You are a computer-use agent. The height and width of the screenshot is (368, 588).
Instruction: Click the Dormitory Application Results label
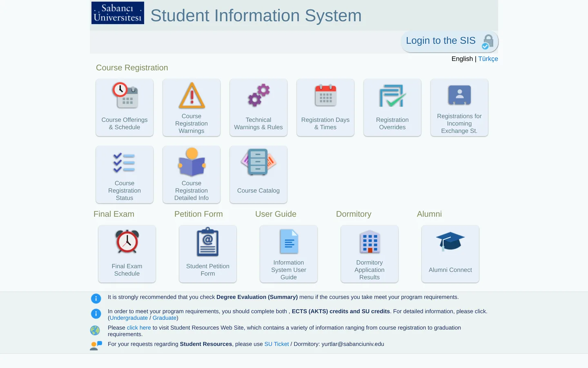click(370, 270)
